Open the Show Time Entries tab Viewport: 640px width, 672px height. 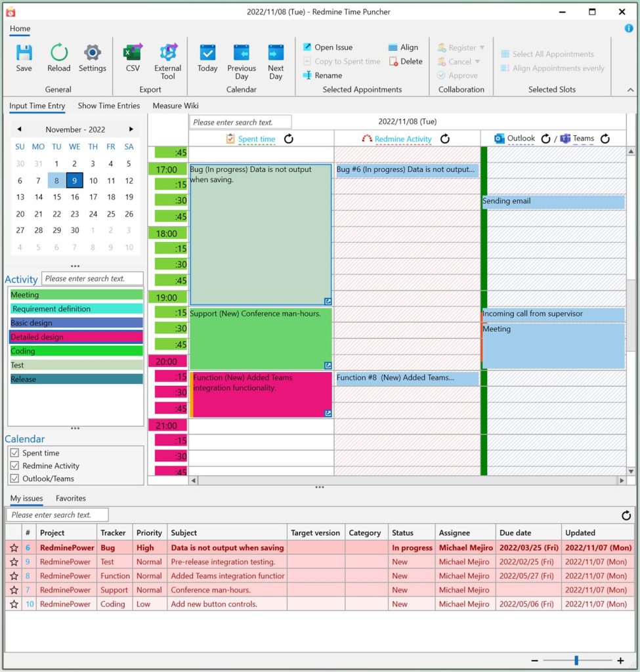pyautogui.click(x=109, y=106)
